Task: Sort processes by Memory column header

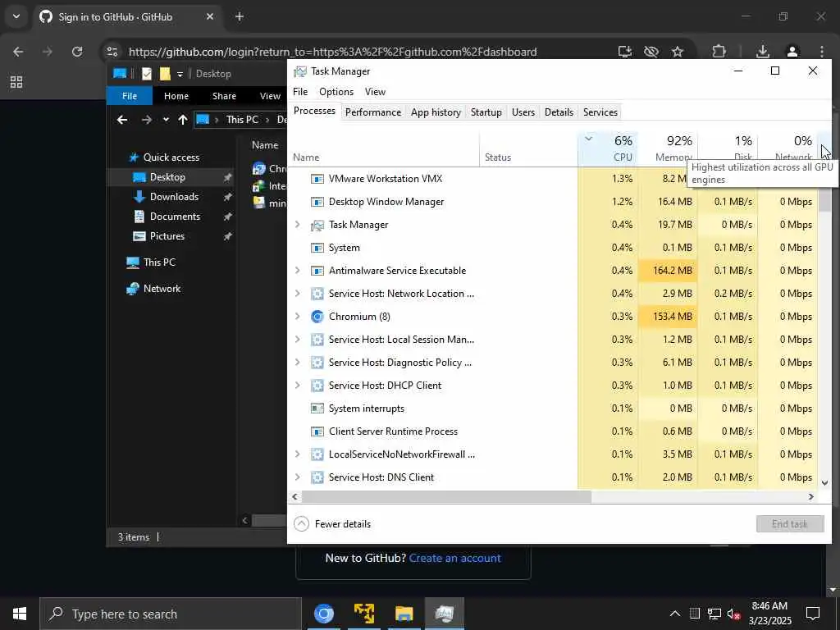Action: (x=668, y=148)
